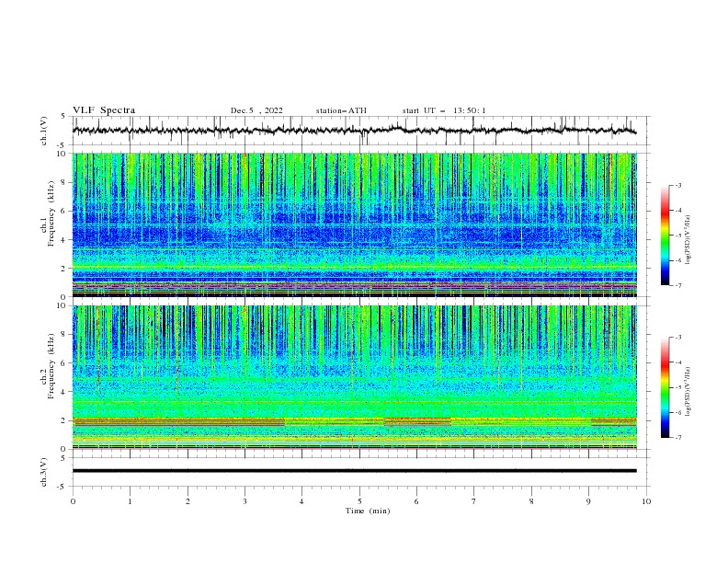The height and width of the screenshot is (563, 728).
Task: Click time axis tick label '7'
Action: 474,501
